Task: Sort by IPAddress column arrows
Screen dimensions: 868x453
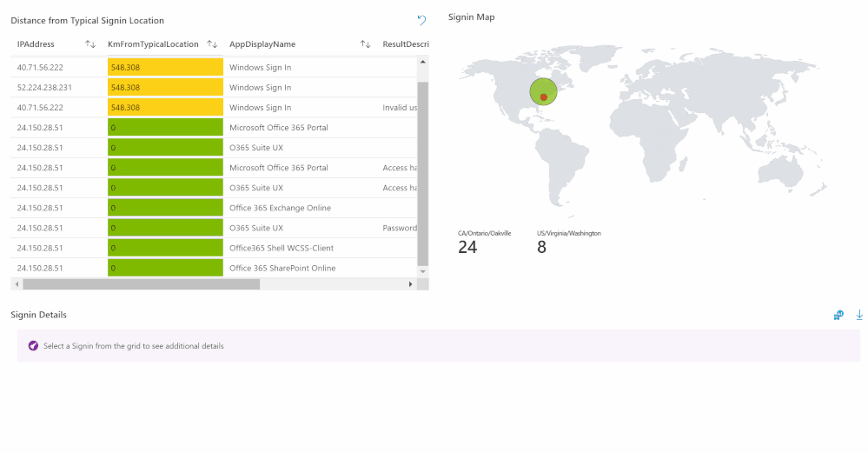Action: [x=90, y=43]
